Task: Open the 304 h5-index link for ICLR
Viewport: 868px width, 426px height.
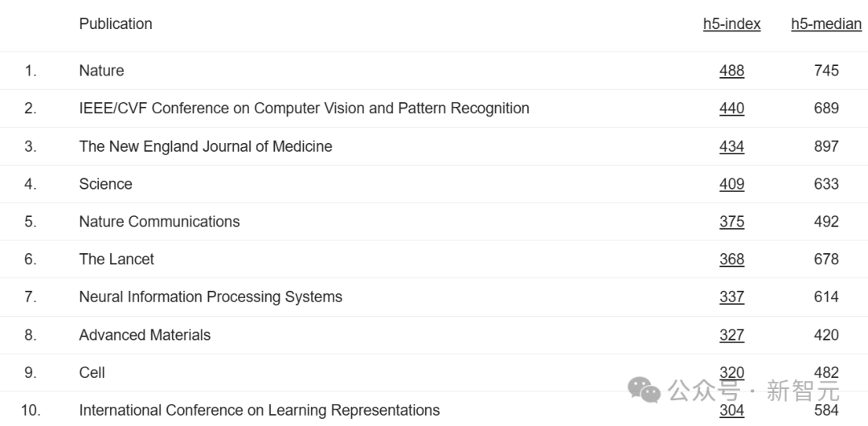Action: click(732, 411)
